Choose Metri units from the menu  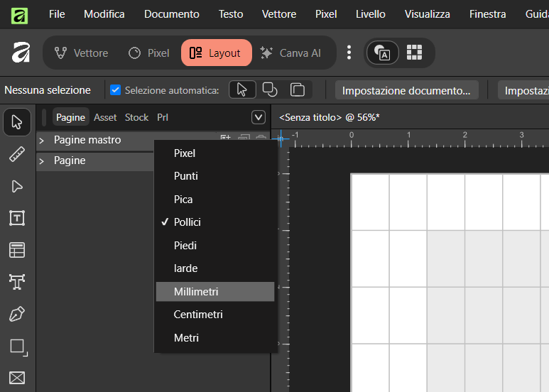point(215,338)
